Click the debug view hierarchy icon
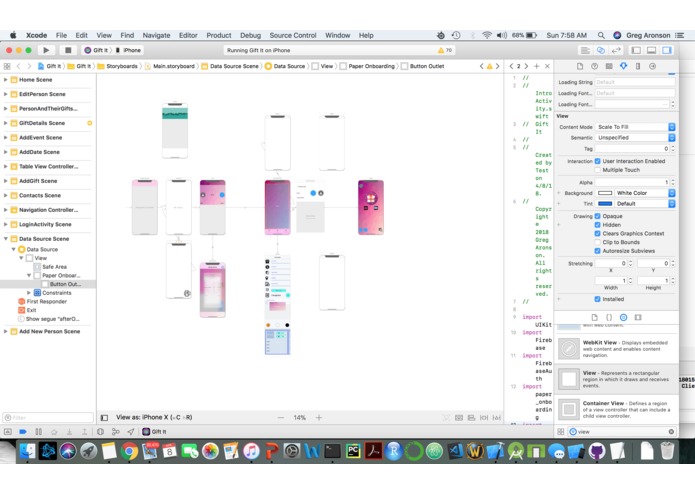Viewport: 695px width, 494px height. pyautogui.click(x=101, y=432)
